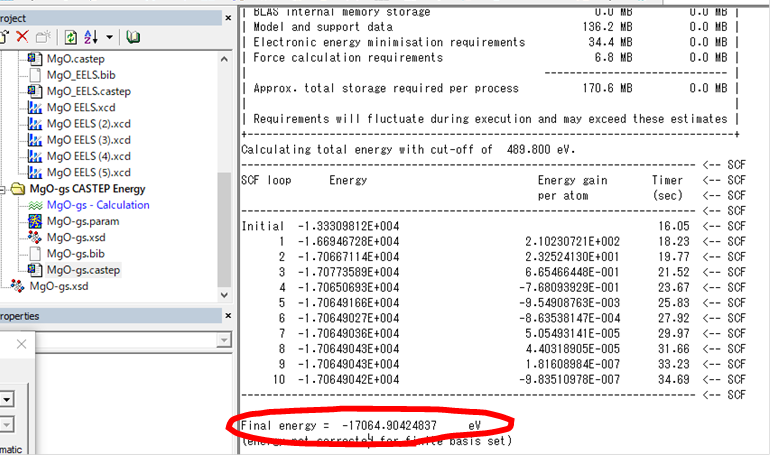Close the Properties panel
The width and height of the screenshot is (770, 455).
pyautogui.click(x=228, y=316)
